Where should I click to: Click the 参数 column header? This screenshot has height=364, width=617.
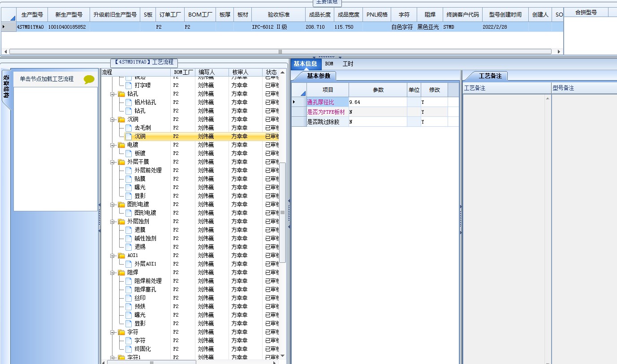(378, 90)
